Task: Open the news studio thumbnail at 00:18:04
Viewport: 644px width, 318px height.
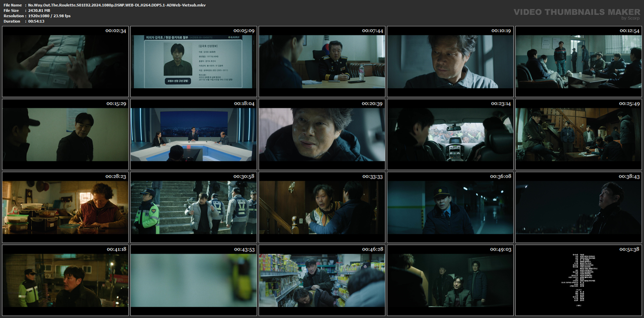Action: tap(193, 134)
